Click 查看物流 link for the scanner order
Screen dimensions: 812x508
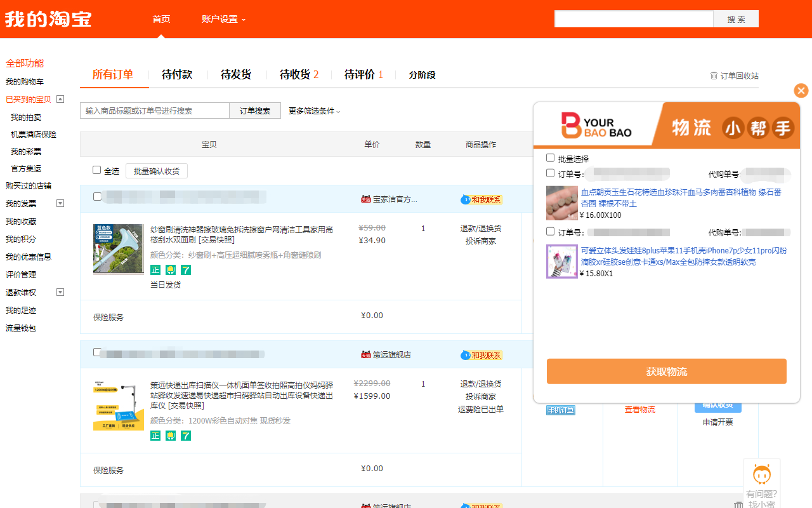(x=640, y=410)
